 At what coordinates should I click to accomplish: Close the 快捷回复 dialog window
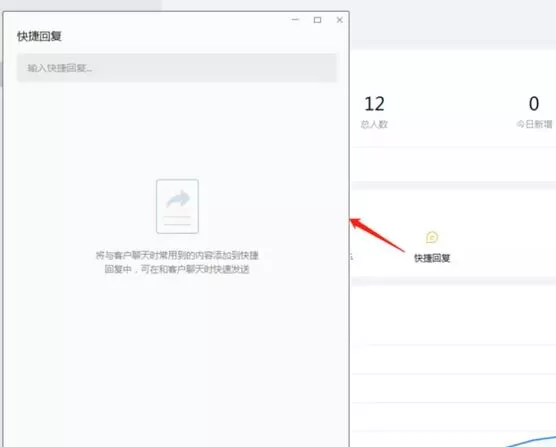point(339,20)
